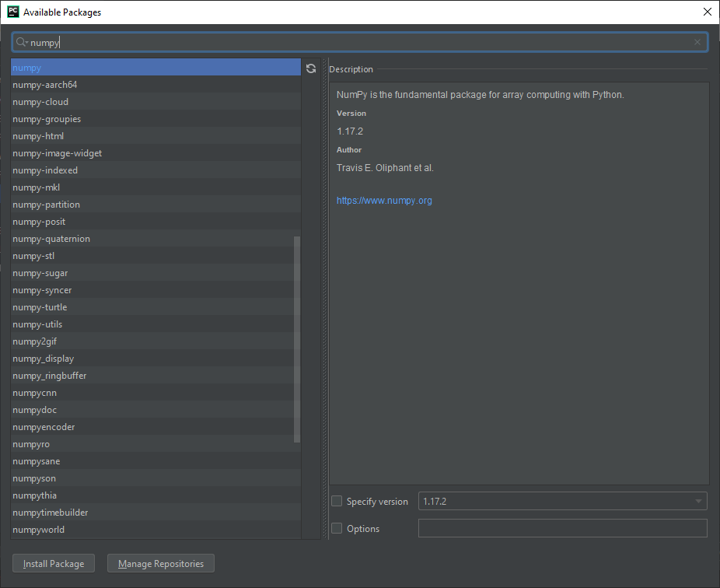Choose numpy-stl from the list
The image size is (720, 588).
(33, 256)
